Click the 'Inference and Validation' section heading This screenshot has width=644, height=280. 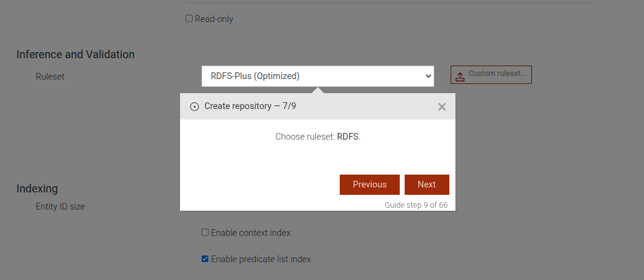(75, 55)
